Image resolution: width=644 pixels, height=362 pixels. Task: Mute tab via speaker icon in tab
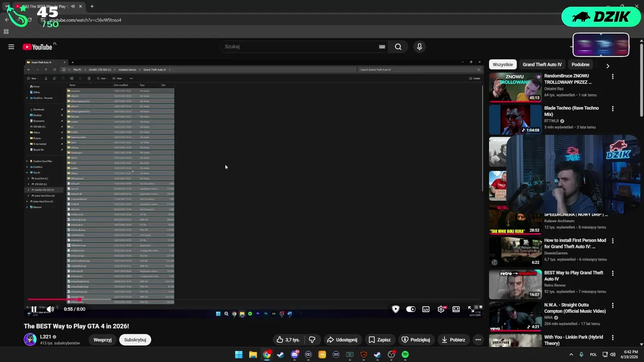point(72,7)
